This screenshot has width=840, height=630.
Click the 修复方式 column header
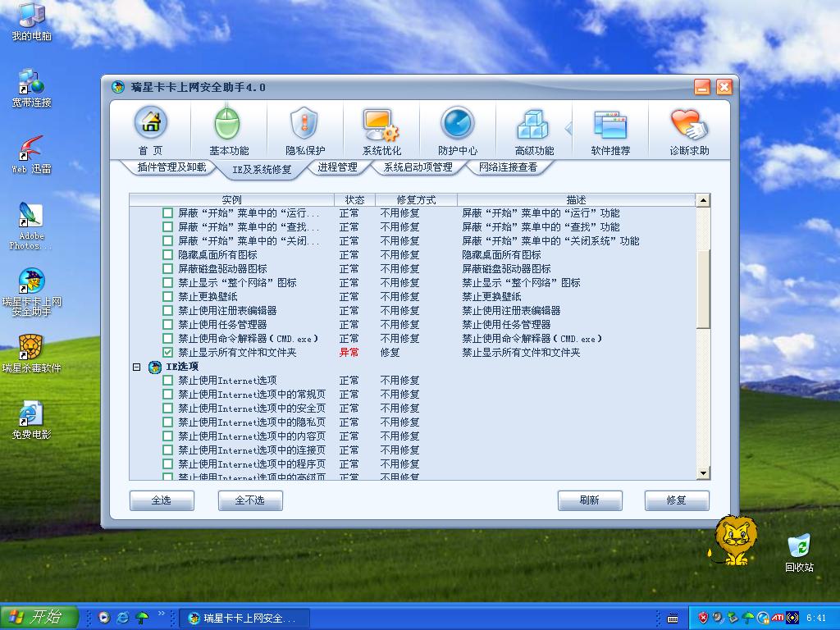(x=416, y=200)
